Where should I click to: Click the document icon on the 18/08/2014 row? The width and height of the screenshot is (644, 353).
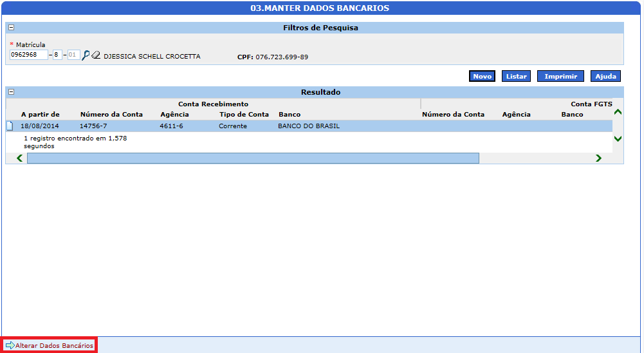pyautogui.click(x=10, y=126)
